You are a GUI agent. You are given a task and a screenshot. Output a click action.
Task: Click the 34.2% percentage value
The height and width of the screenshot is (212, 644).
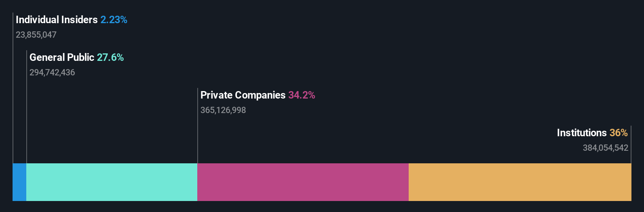(302, 95)
